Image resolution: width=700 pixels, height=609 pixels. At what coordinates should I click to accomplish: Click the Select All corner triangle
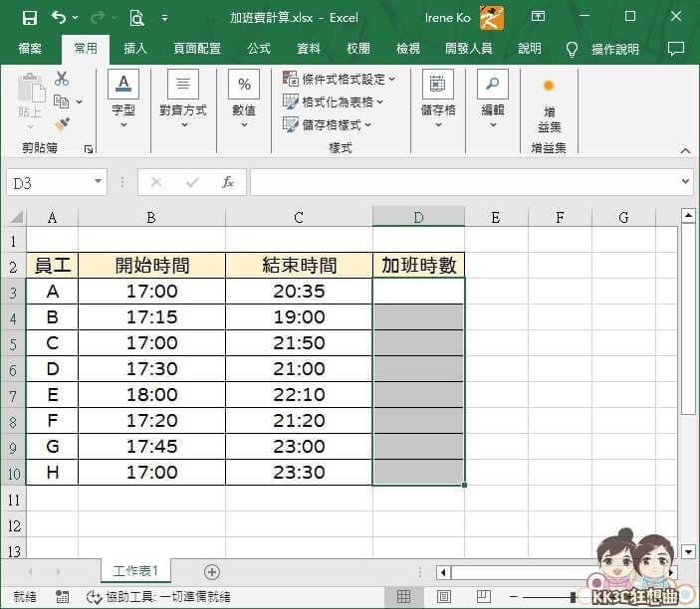click(x=17, y=217)
